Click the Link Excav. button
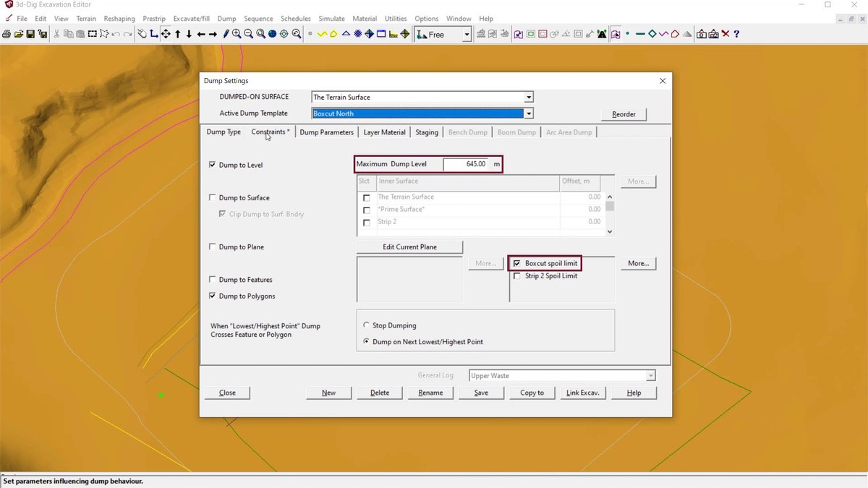Viewport: 868px width, 488px height. [x=582, y=393]
